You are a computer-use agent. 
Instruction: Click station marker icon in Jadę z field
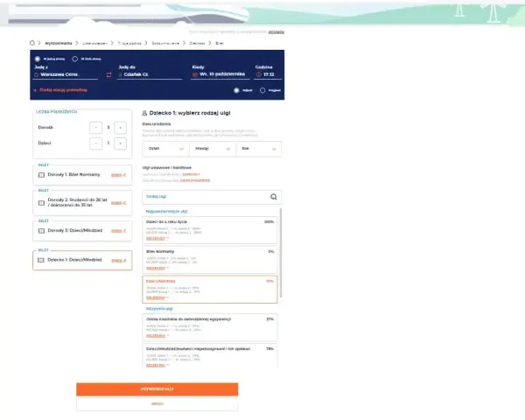pyautogui.click(x=36, y=74)
